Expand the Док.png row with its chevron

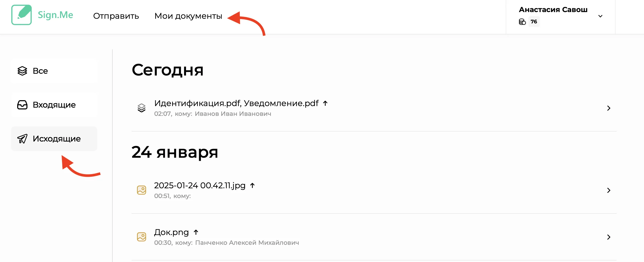click(x=609, y=237)
